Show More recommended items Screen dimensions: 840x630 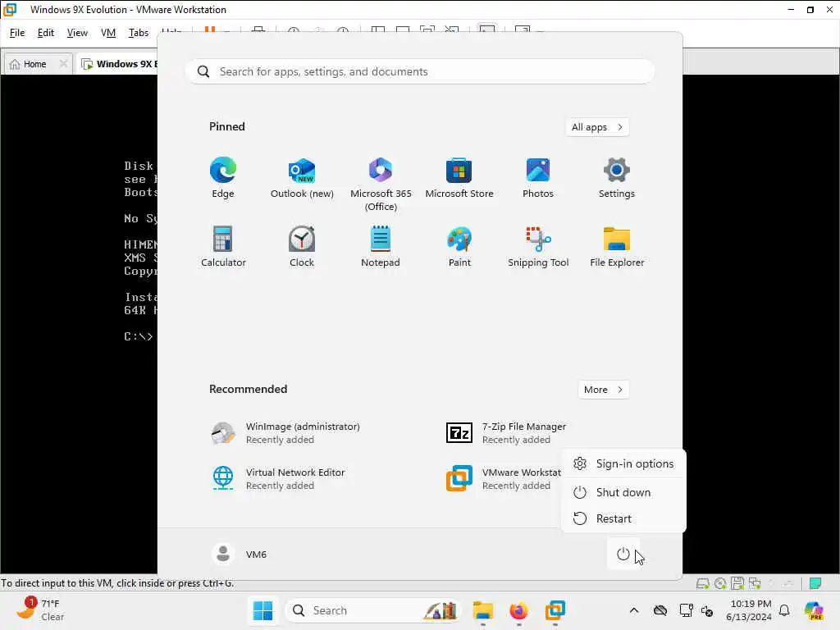[603, 390]
